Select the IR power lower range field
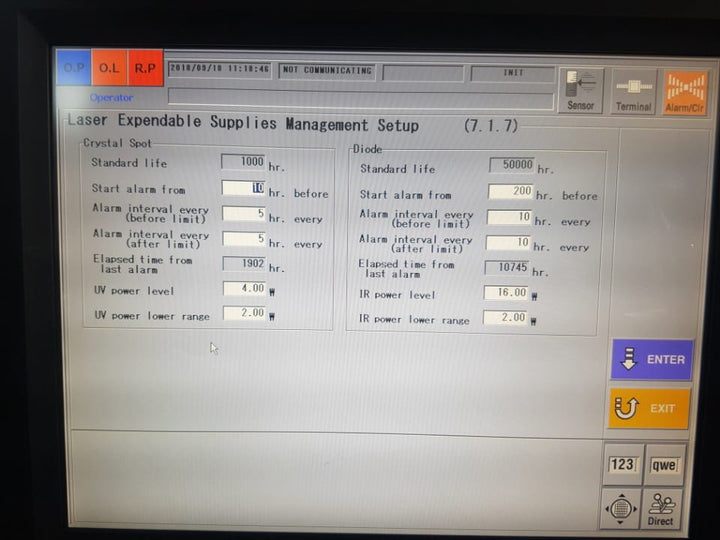720x540 pixels. [x=506, y=318]
